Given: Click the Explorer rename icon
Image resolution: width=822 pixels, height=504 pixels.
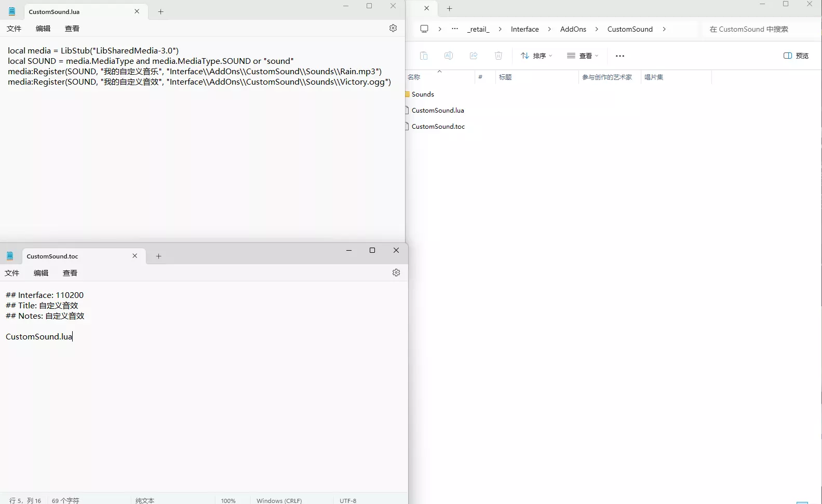Looking at the screenshot, I should click(449, 56).
